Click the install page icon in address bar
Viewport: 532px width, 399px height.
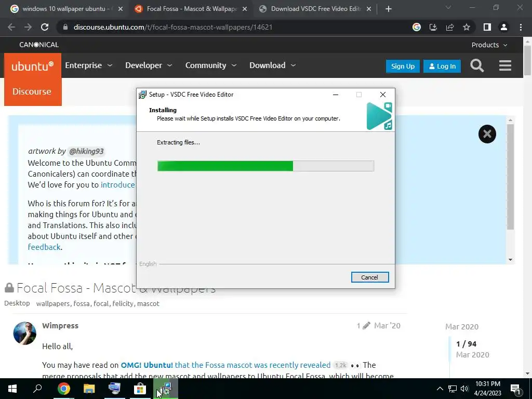click(x=433, y=27)
